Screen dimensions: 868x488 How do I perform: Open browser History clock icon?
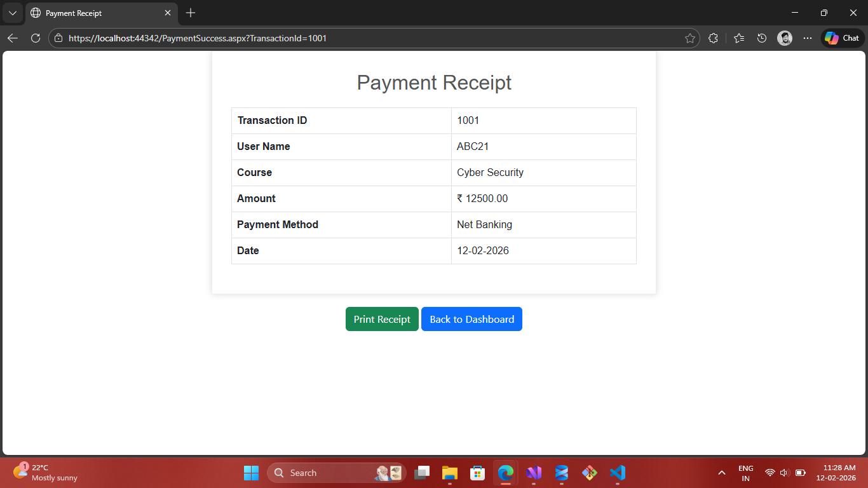[762, 38]
